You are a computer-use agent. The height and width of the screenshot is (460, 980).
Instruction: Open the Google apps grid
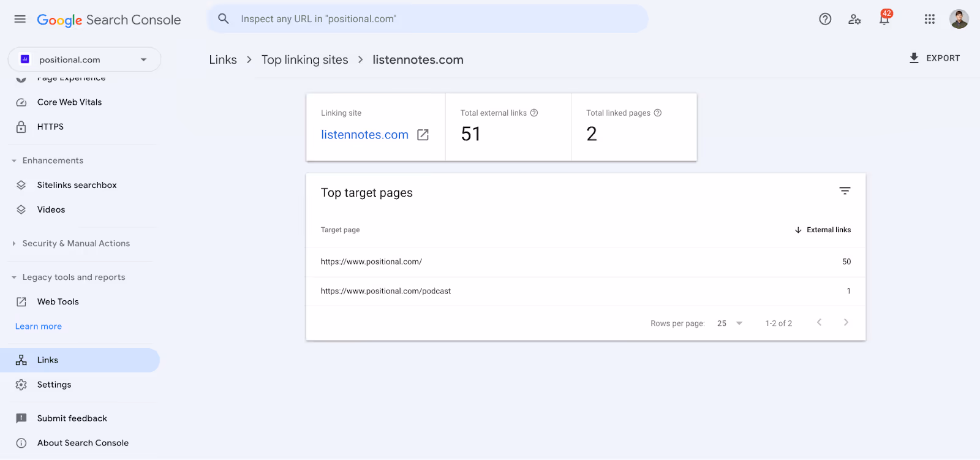click(x=930, y=19)
